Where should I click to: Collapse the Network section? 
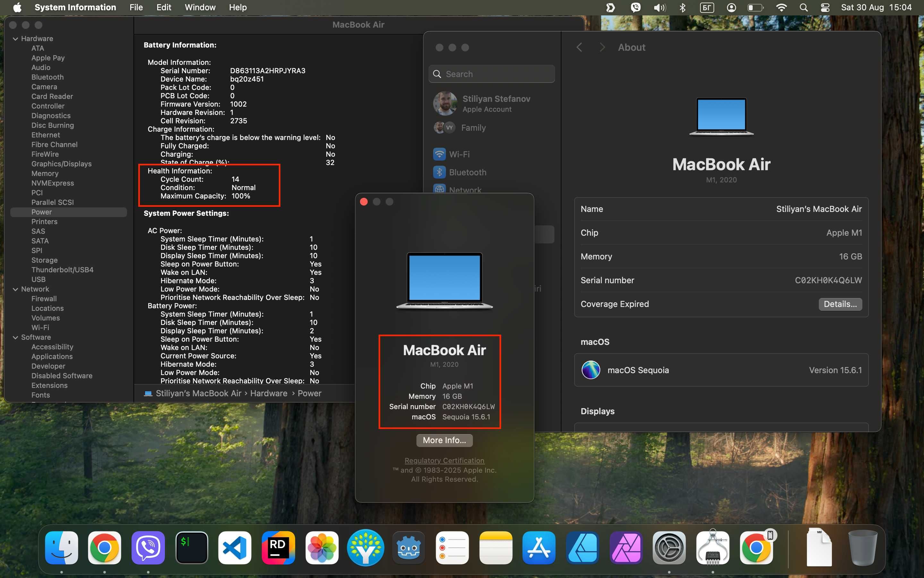point(15,289)
